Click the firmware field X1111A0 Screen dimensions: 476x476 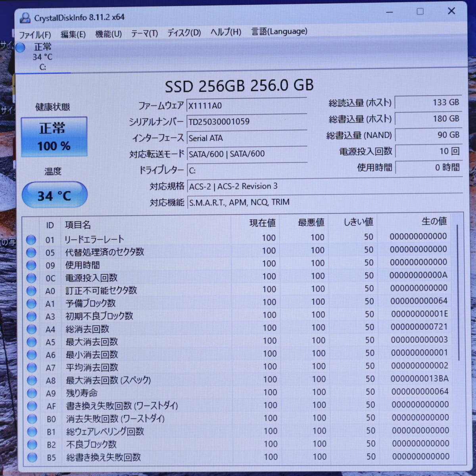coord(246,106)
